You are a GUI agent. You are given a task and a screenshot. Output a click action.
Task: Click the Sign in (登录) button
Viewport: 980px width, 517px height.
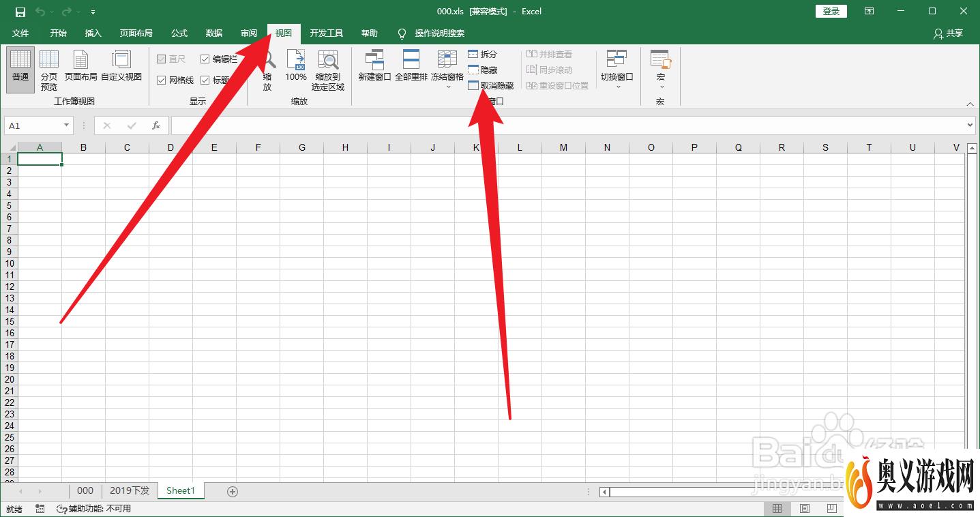coord(831,12)
